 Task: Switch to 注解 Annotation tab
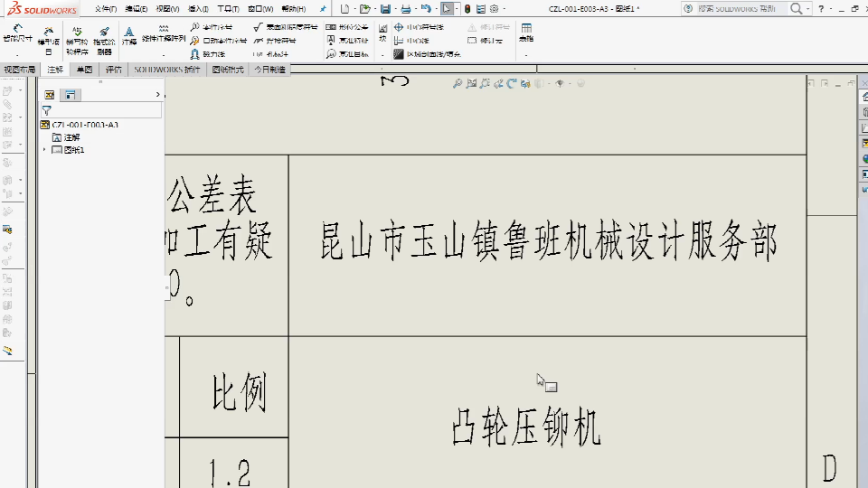[x=55, y=70]
